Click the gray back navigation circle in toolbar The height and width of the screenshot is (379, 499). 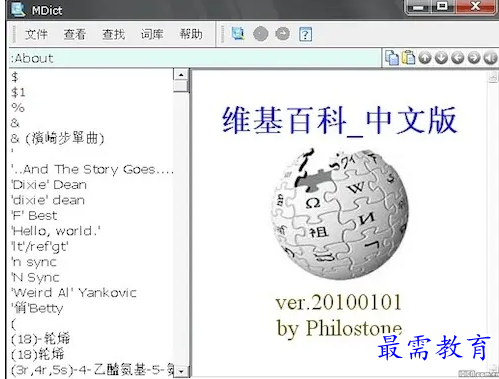(x=260, y=34)
